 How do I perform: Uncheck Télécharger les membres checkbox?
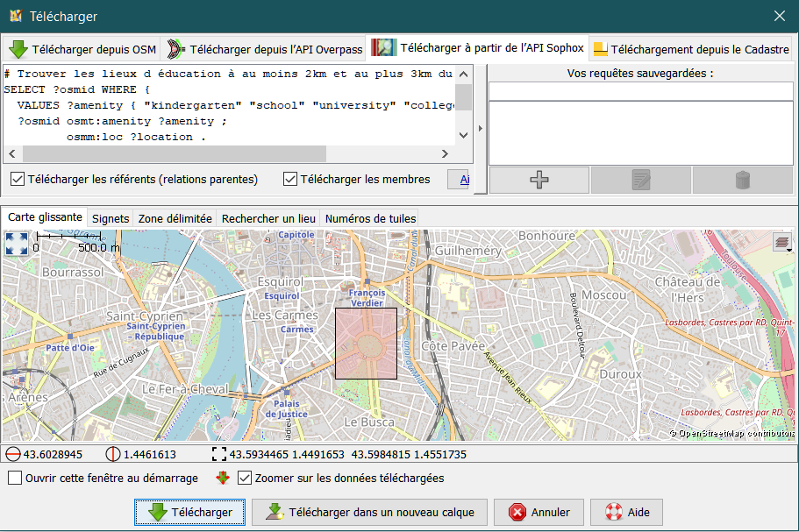290,179
